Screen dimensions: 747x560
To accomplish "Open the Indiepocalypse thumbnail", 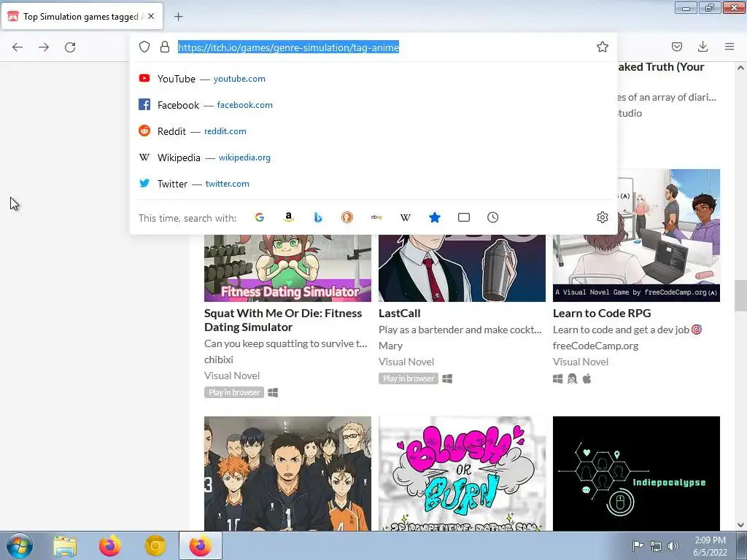I will tap(636, 474).
